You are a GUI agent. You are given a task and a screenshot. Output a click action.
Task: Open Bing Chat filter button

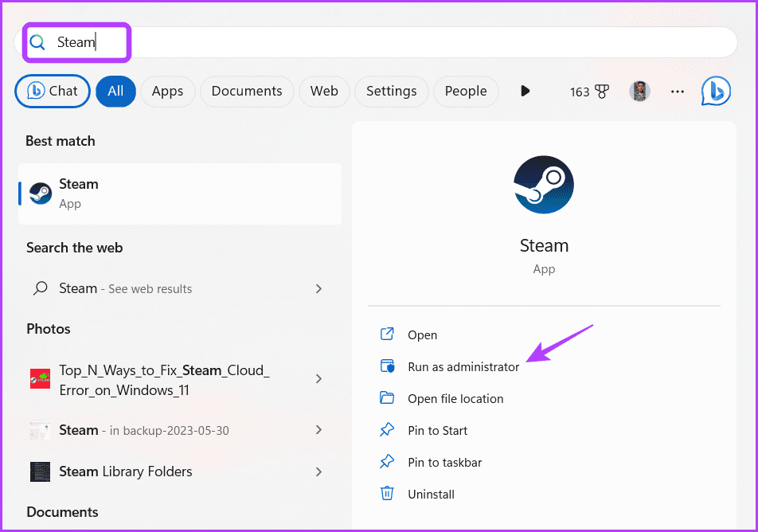pyautogui.click(x=53, y=91)
